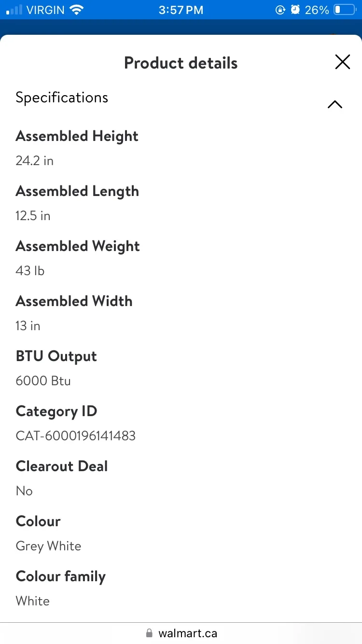
Task: Tap the 3:57 PM clock
Action: tap(181, 10)
